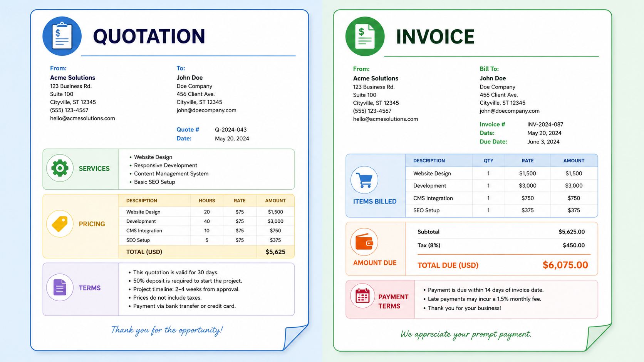Click the quotation date May 20, 2024
644x362 pixels.
click(232, 138)
